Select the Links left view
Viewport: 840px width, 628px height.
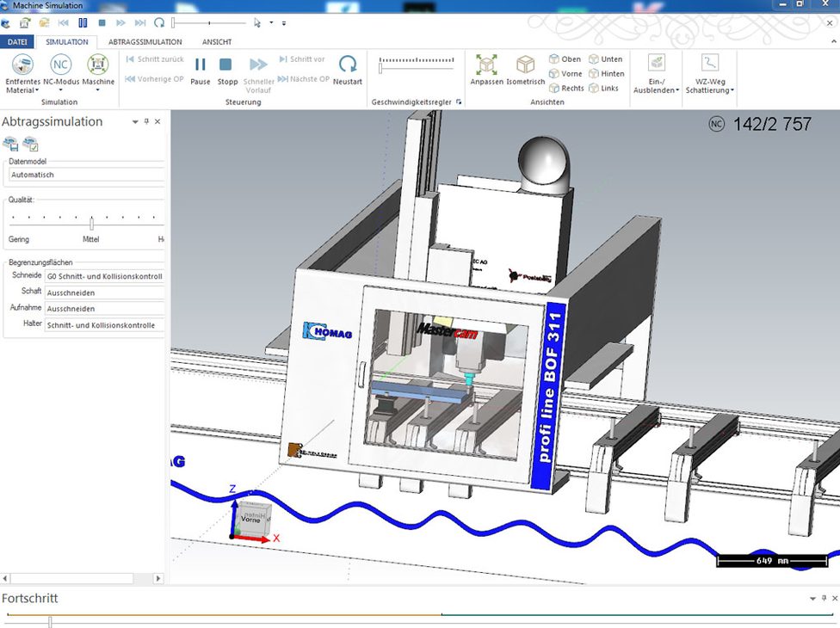click(x=604, y=89)
